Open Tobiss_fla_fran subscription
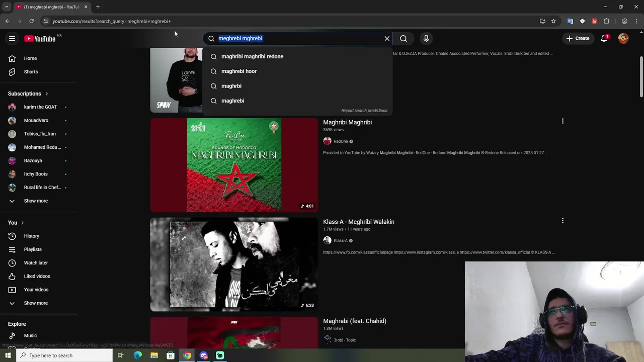The height and width of the screenshot is (362, 644). point(39,134)
